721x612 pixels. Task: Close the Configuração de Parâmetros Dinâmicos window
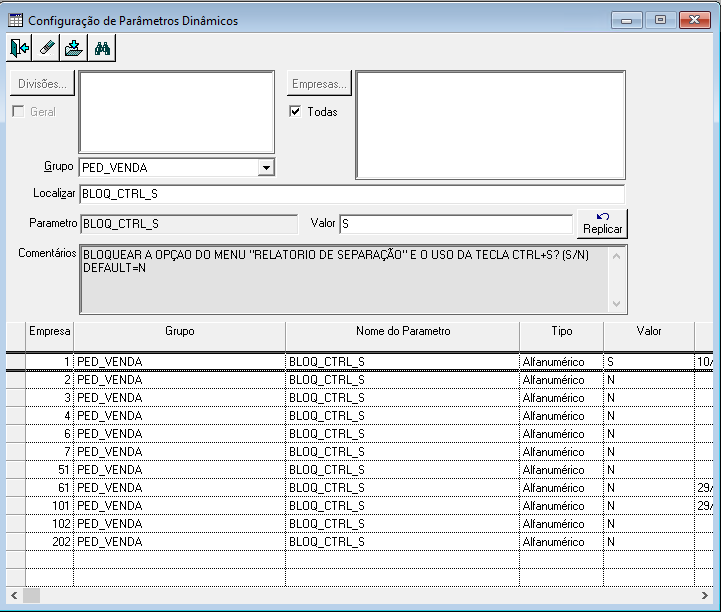pyautogui.click(x=694, y=20)
